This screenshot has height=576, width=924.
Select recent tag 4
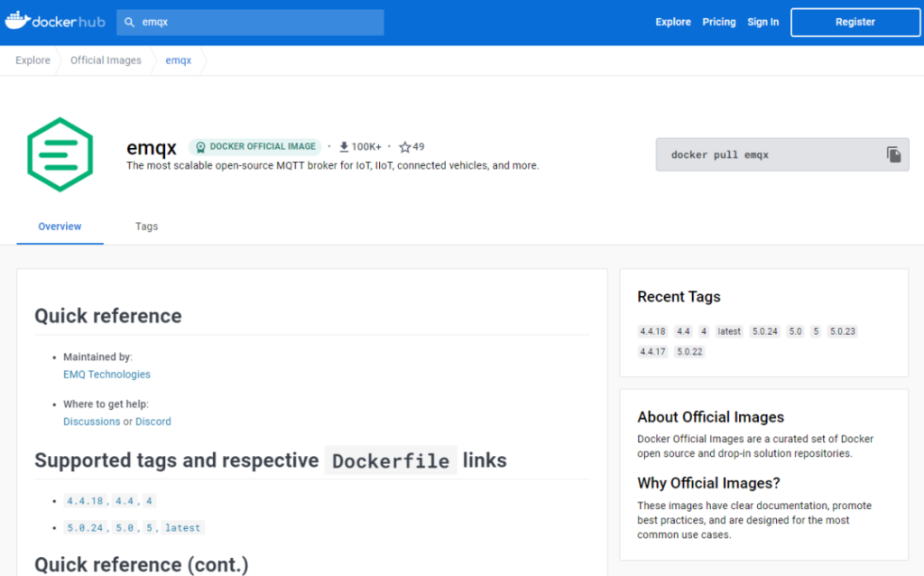point(704,331)
